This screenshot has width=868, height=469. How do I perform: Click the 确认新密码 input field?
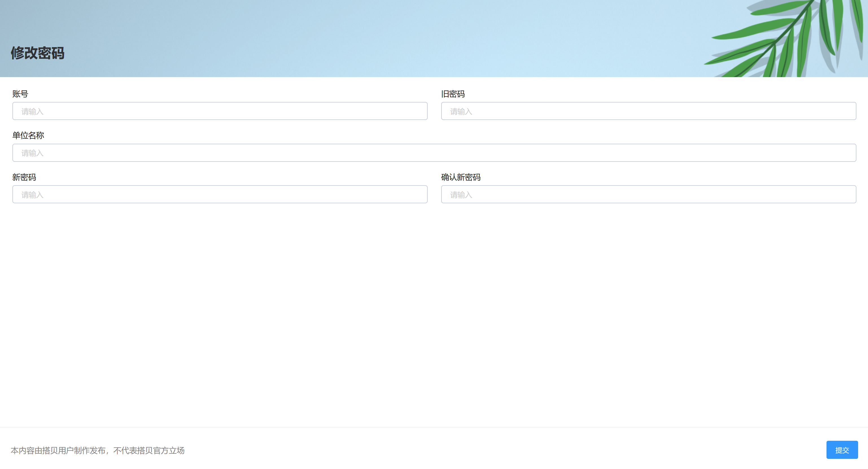648,195
